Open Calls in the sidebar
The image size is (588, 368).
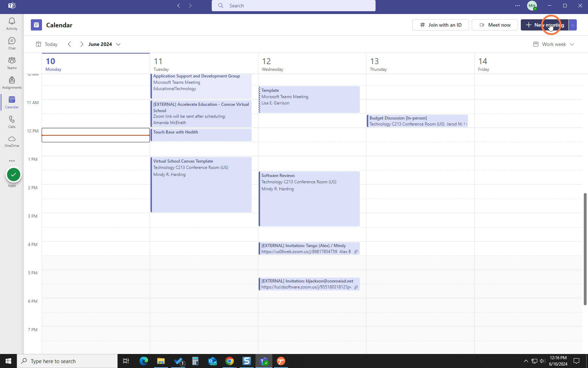click(12, 122)
